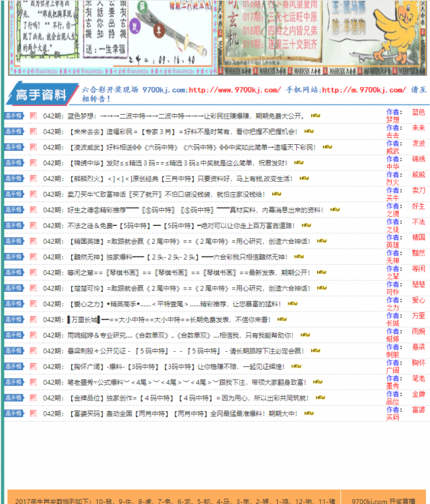Click the red 图 icon in 精国英雄 row
The image size is (430, 504).
pyautogui.click(x=33, y=241)
